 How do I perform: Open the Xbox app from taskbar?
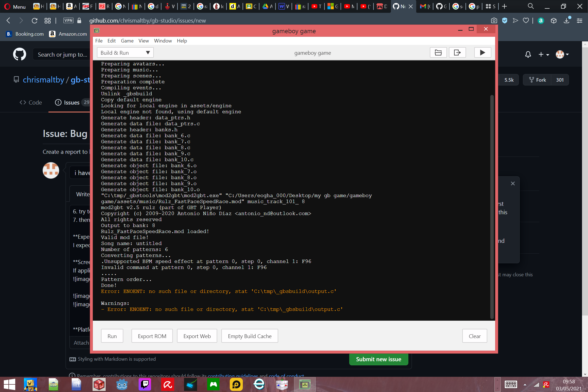coord(213,384)
